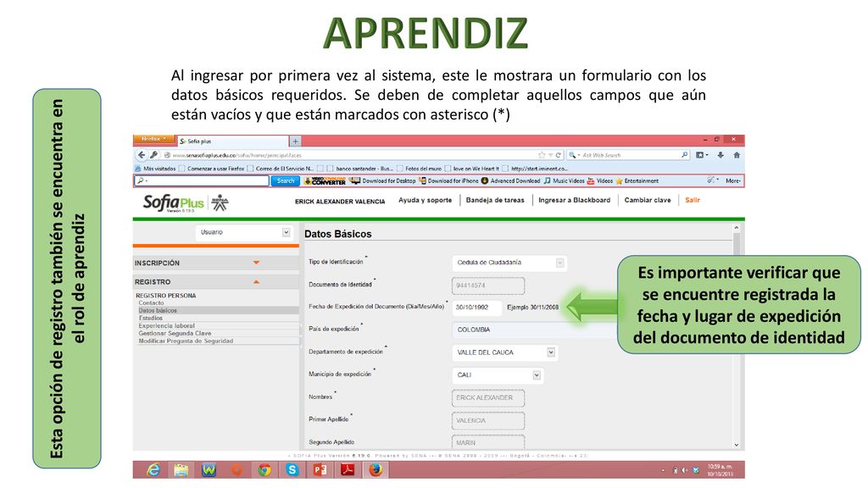Click the País de expedición field
868x488 pixels.
pos(534,330)
